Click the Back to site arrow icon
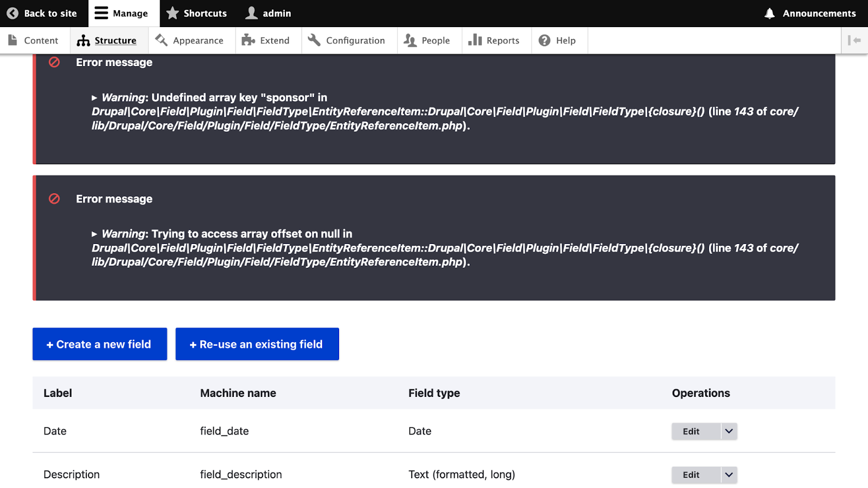 pyautogui.click(x=12, y=14)
